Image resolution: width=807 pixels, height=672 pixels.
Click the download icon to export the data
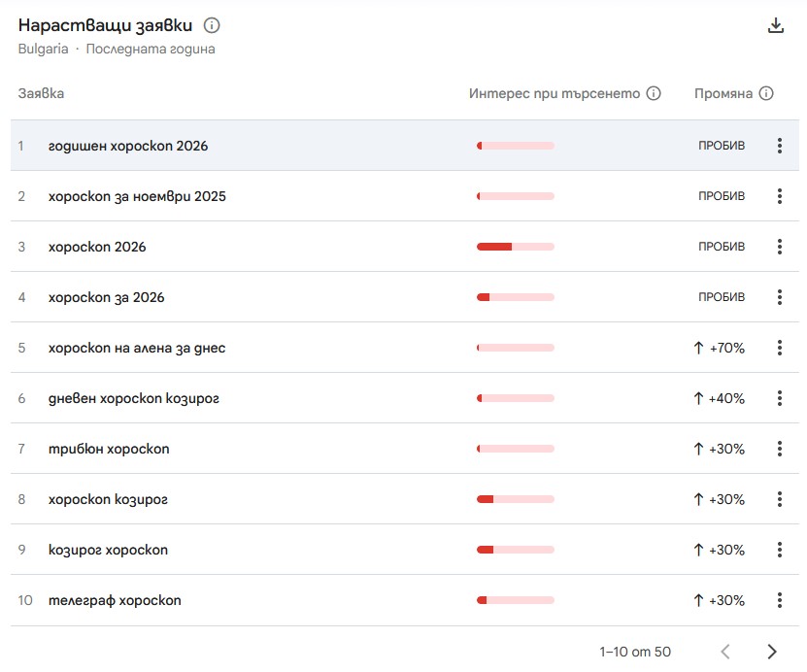[x=776, y=26]
